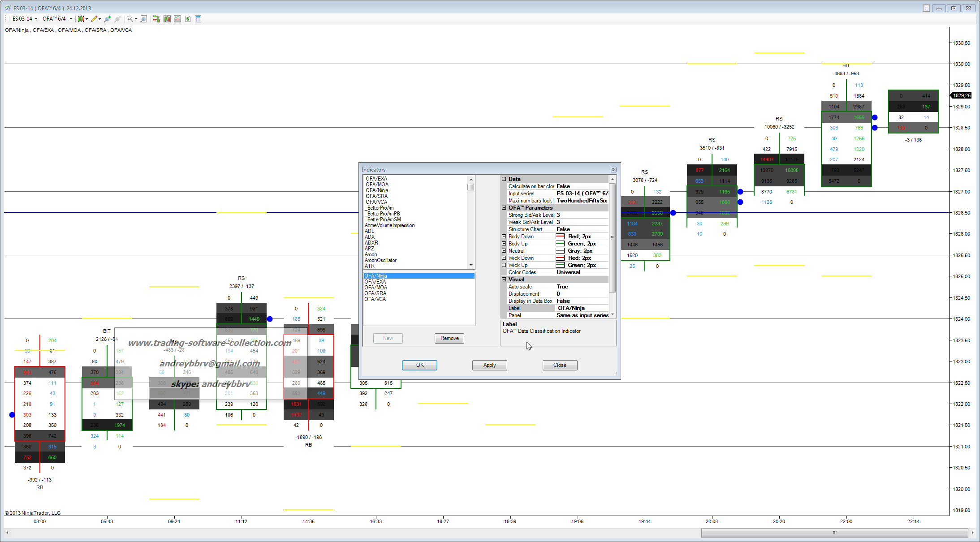Collapse the Visual property section
980x542 pixels.
[x=504, y=279]
